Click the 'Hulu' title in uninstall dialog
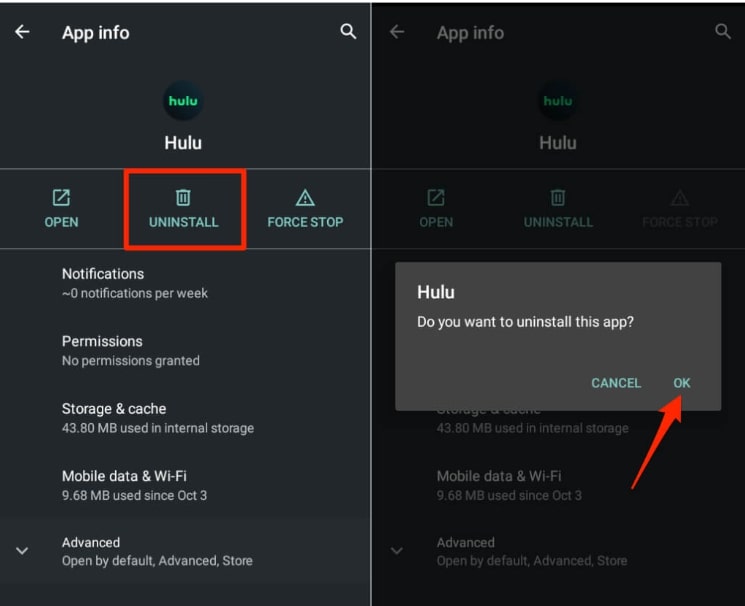 point(436,292)
